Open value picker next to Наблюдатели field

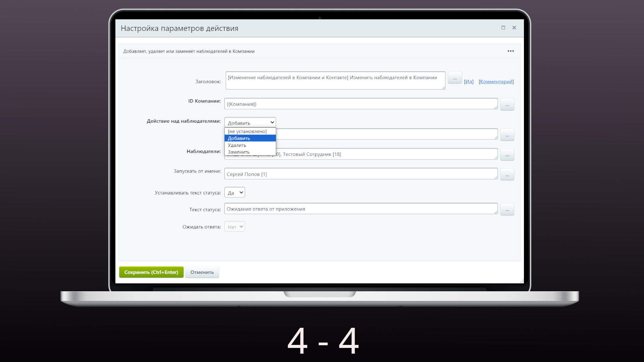tap(507, 155)
